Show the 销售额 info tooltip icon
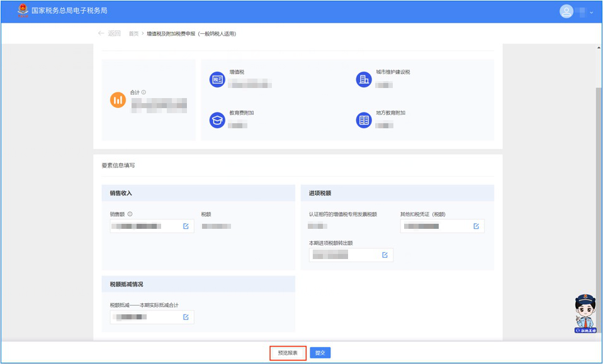Viewport: 603px width, 364px height. (130, 214)
